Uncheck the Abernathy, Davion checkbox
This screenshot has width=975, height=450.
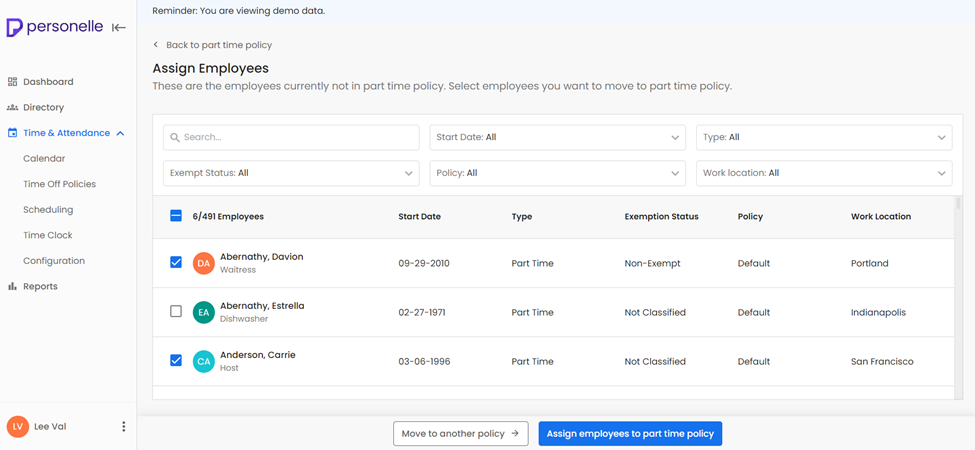(176, 263)
